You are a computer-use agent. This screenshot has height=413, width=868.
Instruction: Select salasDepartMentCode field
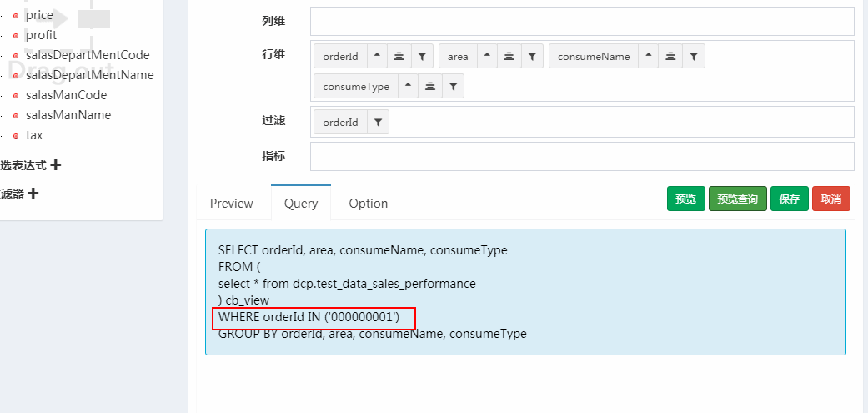(x=88, y=55)
